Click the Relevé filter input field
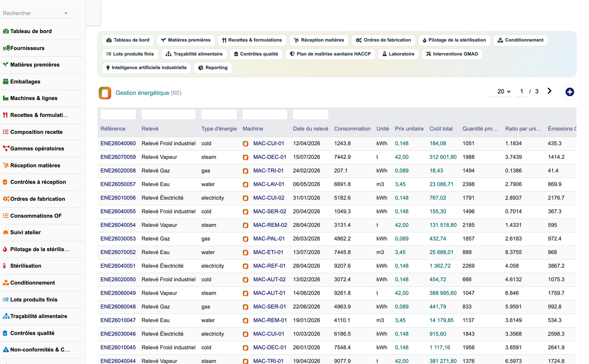Screen dimensions: 589x364 click(x=168, y=114)
